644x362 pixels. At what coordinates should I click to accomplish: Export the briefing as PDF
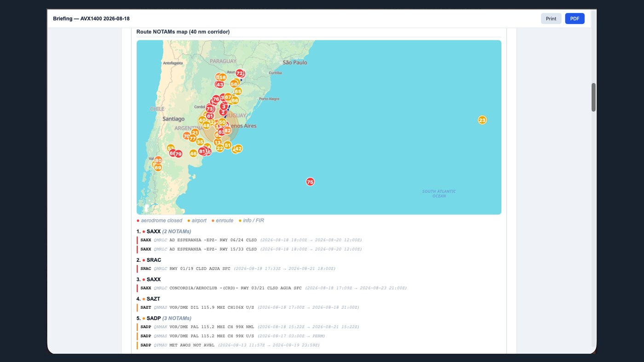pos(575,19)
